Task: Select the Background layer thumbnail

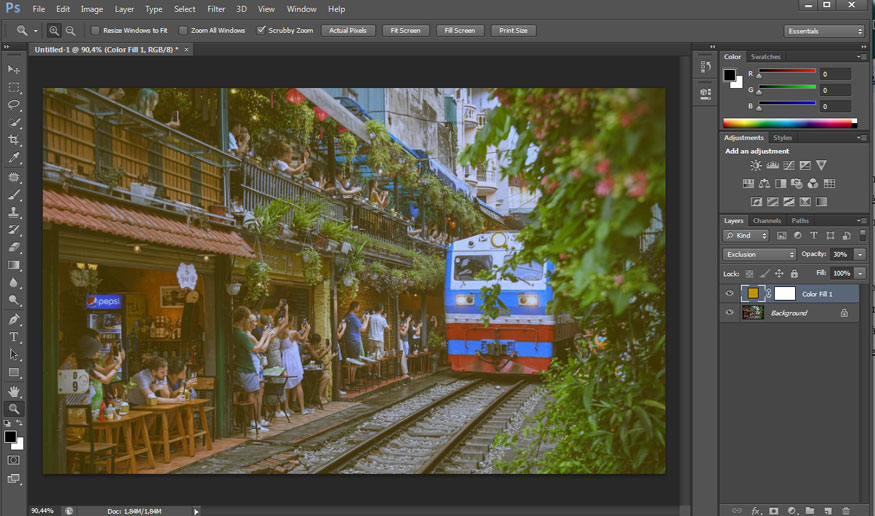Action: click(753, 313)
